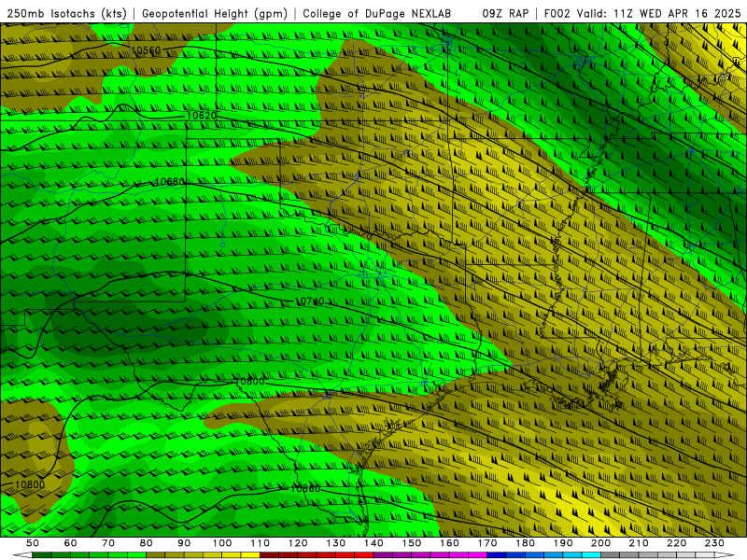Click the 110 label on the color scale
747x560 pixels.
pos(261,543)
